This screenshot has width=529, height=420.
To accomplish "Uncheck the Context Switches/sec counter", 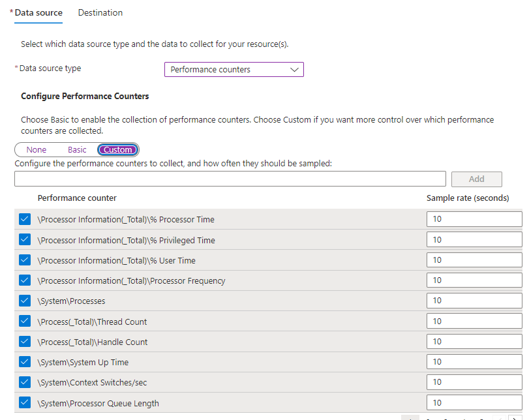I will coord(25,382).
